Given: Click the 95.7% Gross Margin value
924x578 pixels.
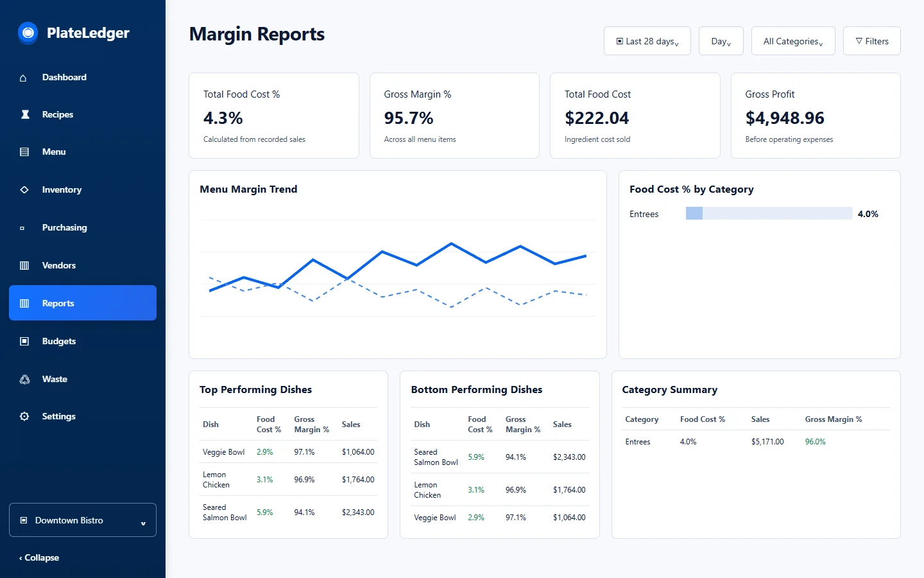Looking at the screenshot, I should point(409,118).
